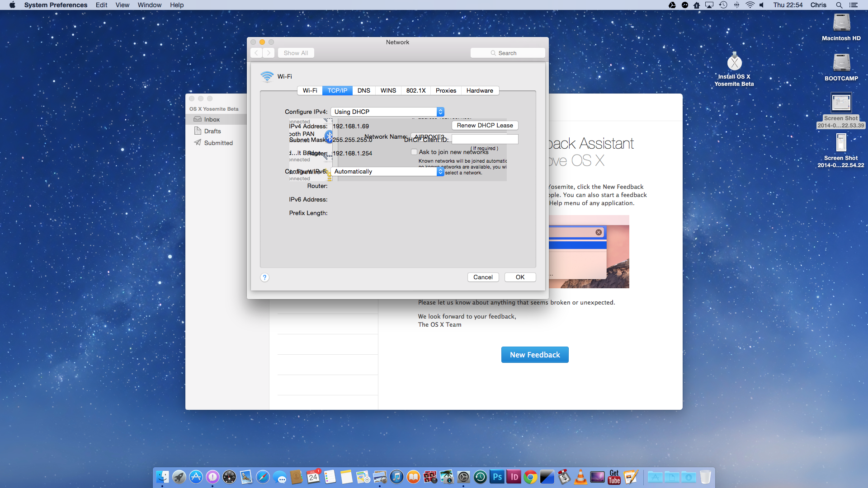Click the Renew DHCP Lease button
868x488 pixels.
tap(485, 125)
